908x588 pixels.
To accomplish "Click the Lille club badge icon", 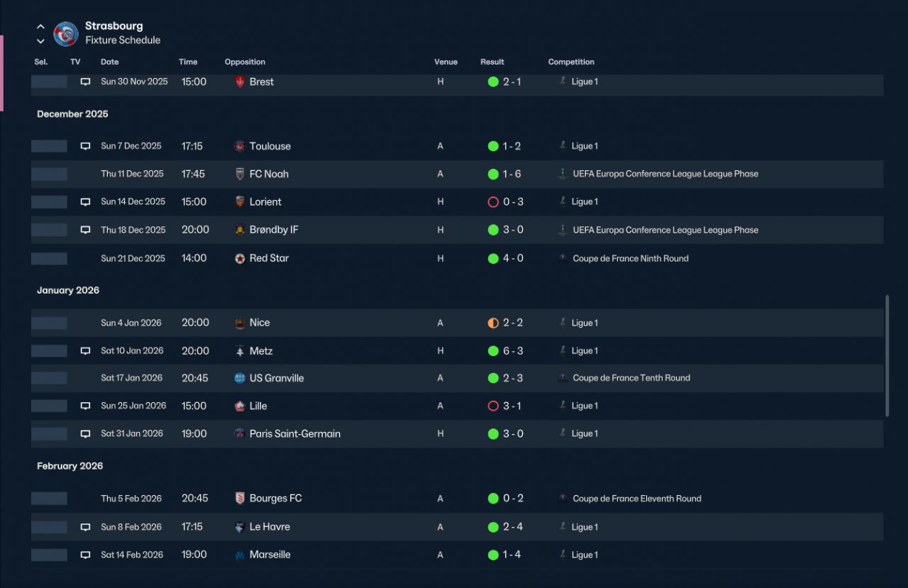I will [x=240, y=406].
